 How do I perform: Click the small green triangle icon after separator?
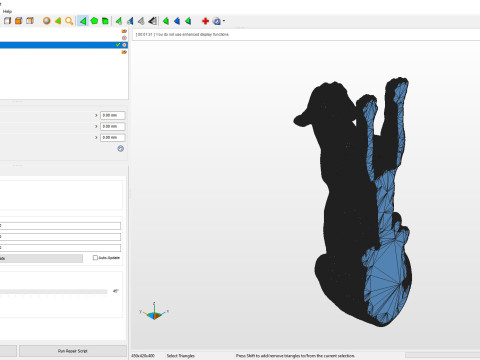pos(119,21)
